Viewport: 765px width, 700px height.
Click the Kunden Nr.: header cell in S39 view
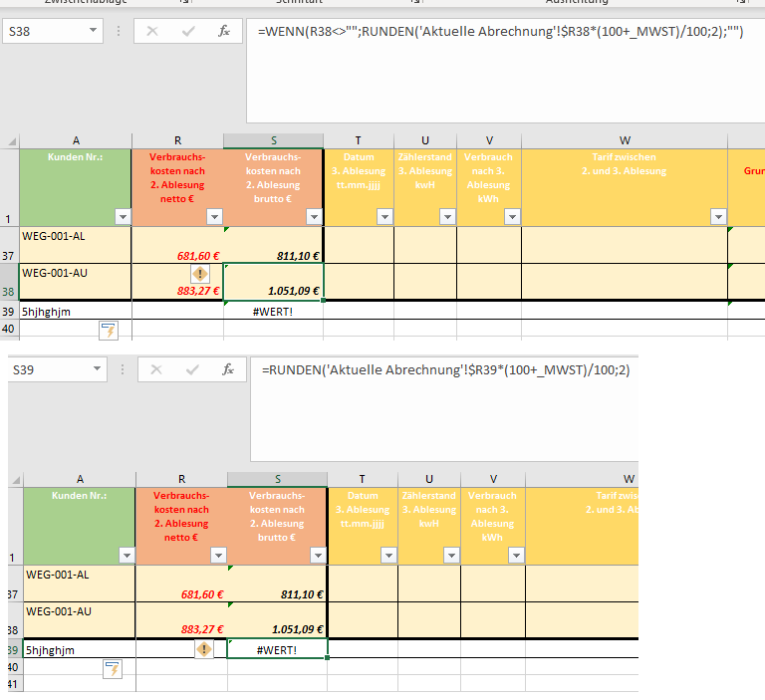click(80, 527)
